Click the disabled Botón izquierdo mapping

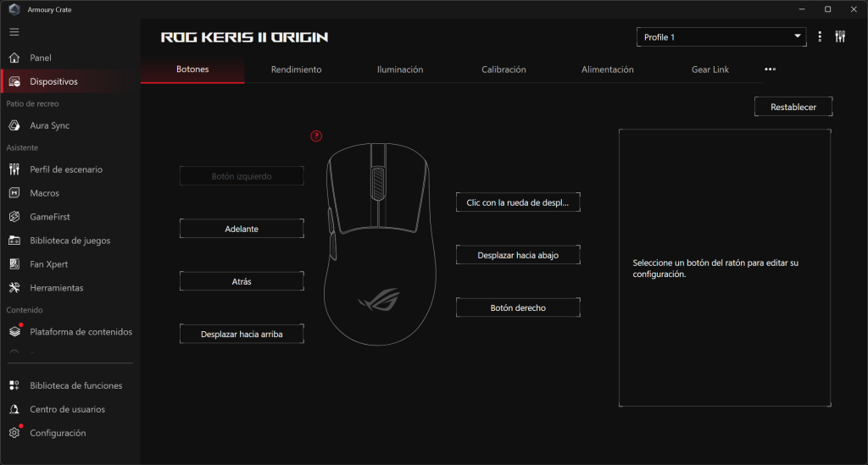pyautogui.click(x=242, y=176)
